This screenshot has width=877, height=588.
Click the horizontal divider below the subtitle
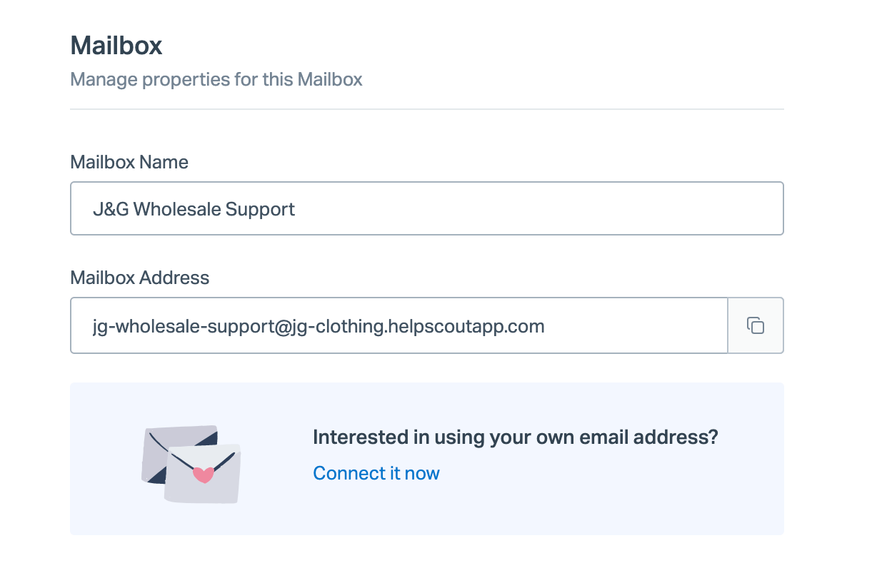point(426,109)
